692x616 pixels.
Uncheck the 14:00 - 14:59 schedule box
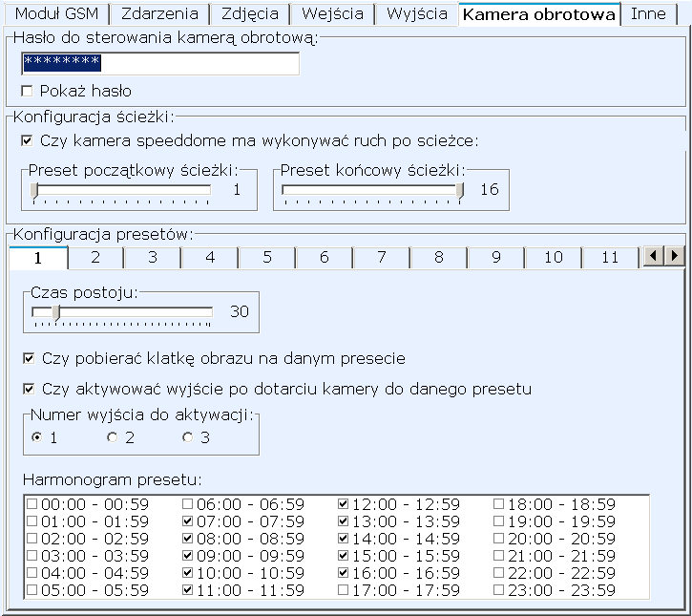coord(343,539)
